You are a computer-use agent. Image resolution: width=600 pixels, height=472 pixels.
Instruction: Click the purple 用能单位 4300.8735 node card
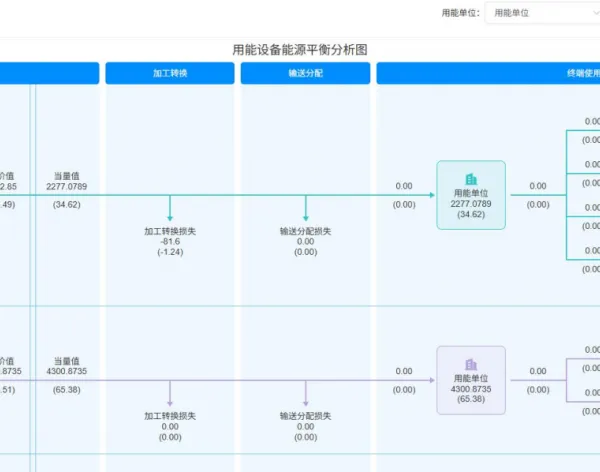click(471, 380)
